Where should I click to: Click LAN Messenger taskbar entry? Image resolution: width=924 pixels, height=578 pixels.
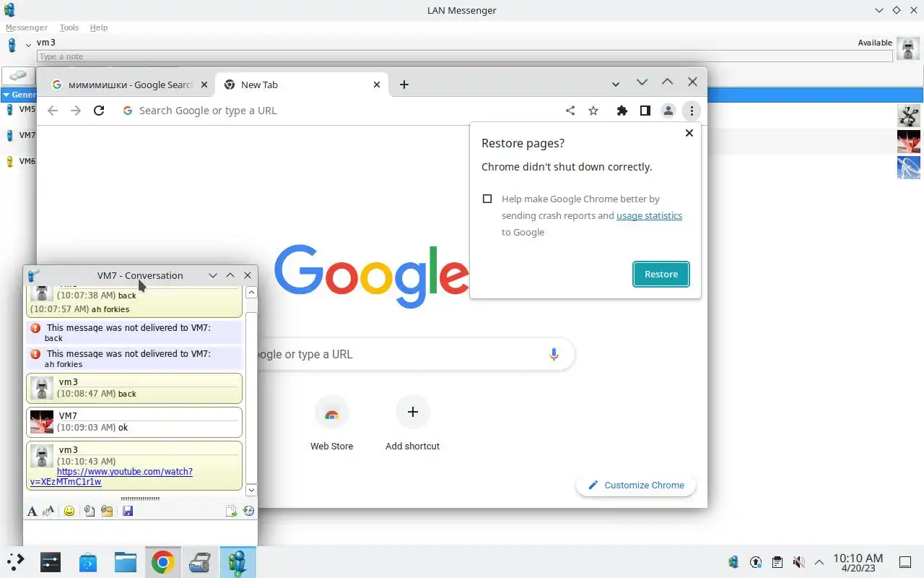pyautogui.click(x=237, y=562)
